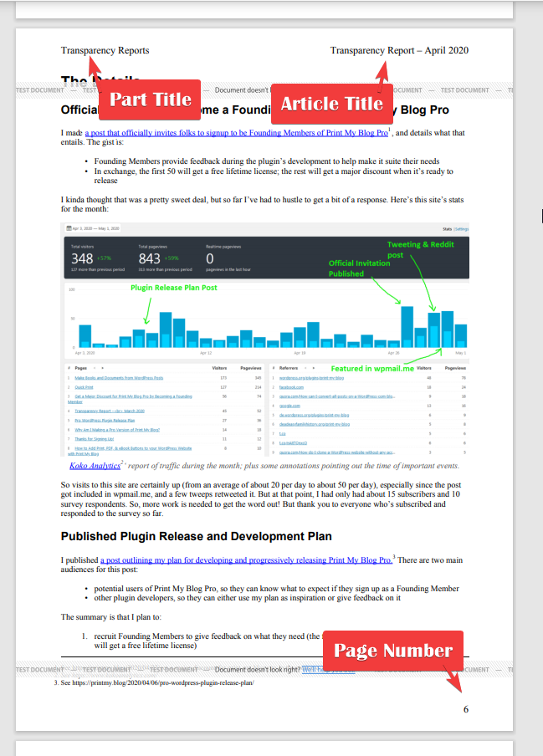Open the google.com referrer entry
The width and height of the screenshot is (543, 756).
(x=289, y=406)
